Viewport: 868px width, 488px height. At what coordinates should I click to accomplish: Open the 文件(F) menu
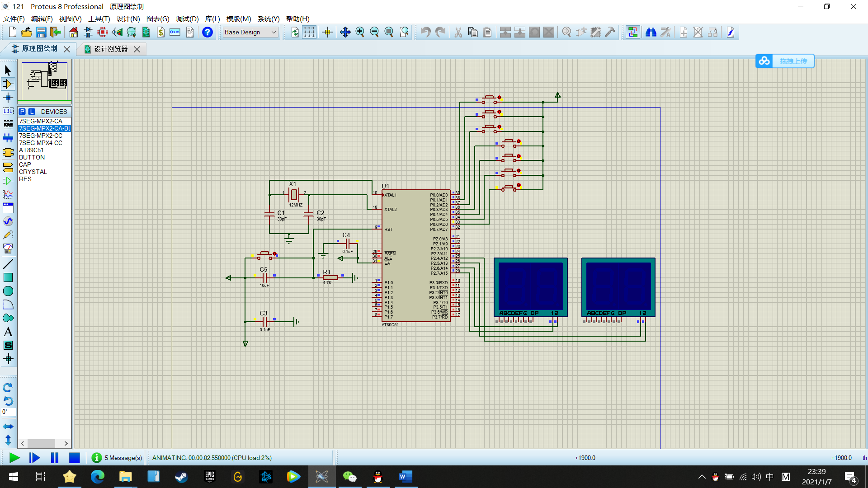[14, 19]
